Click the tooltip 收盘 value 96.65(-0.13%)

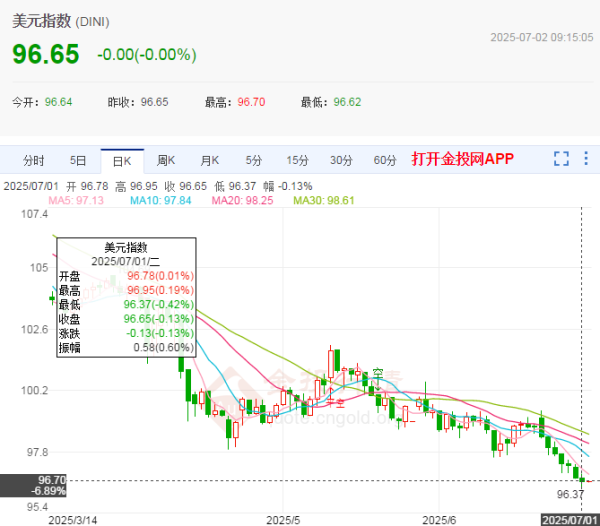click(x=159, y=319)
